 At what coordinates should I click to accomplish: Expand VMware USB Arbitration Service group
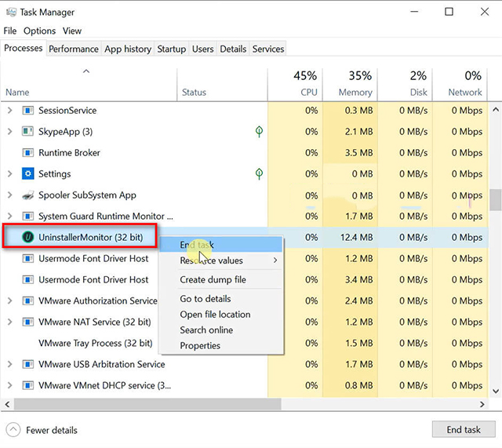click(10, 364)
